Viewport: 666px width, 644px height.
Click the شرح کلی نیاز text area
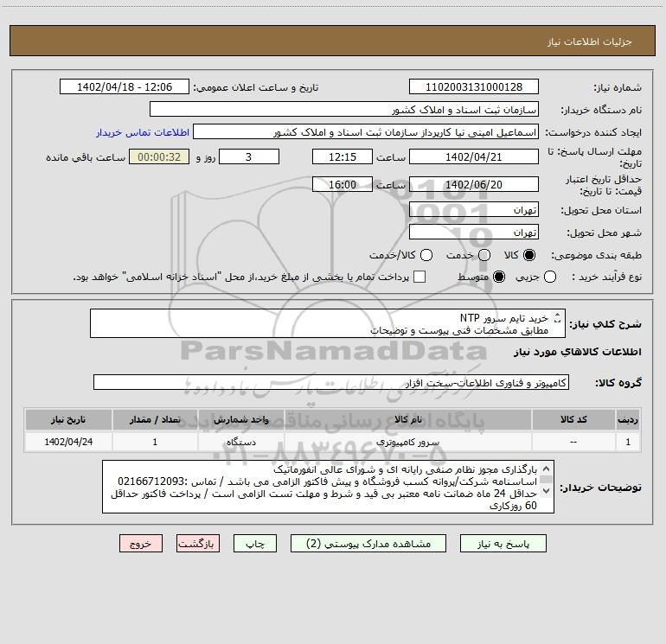(328, 323)
